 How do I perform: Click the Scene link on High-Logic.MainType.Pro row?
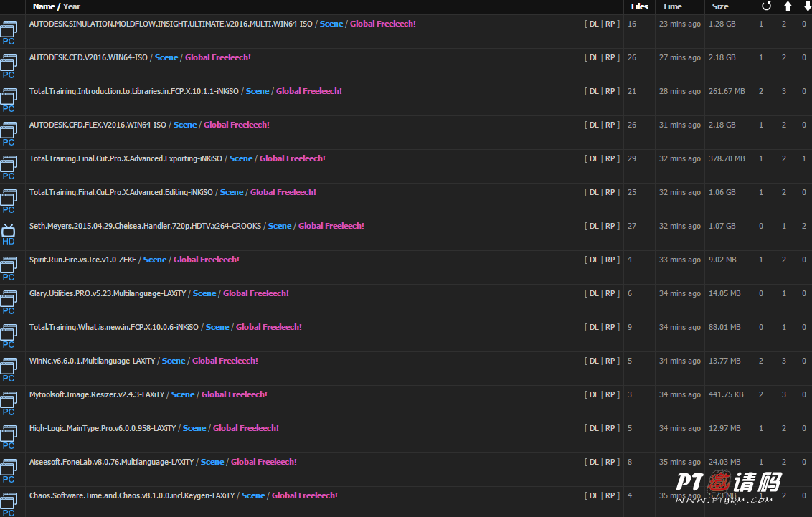[x=194, y=428]
